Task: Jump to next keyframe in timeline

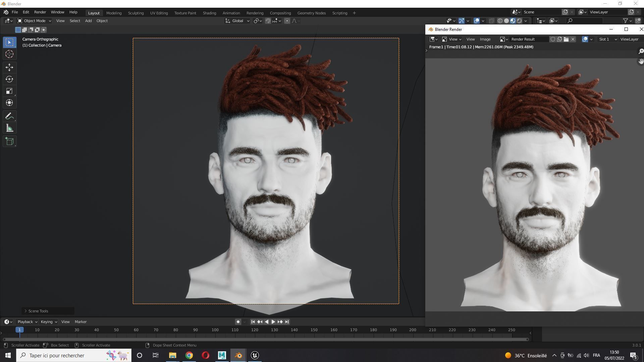Action: [x=280, y=322]
